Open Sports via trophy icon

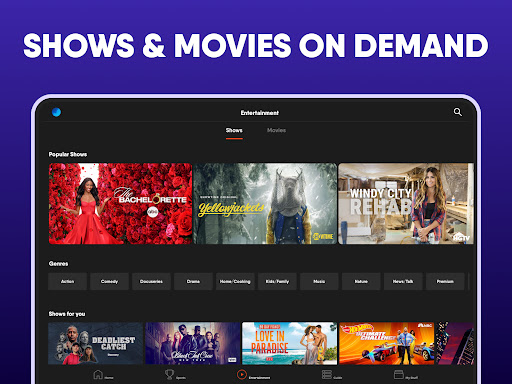tap(169, 374)
